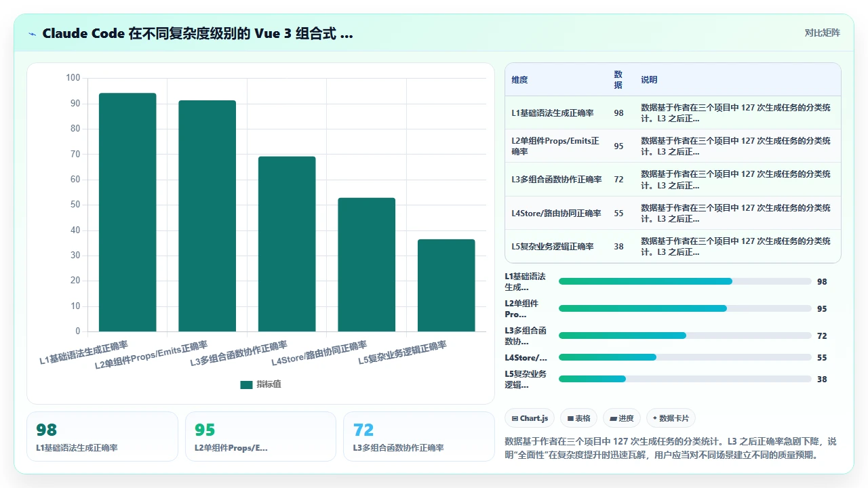This screenshot has height=488, width=868.
Task: Click the 对比矩阵 label in the header
Action: coord(822,33)
